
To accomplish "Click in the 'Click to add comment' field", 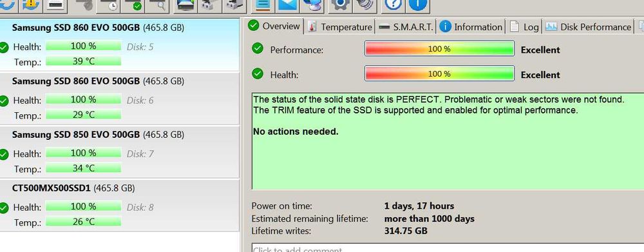I will [x=448, y=248].
